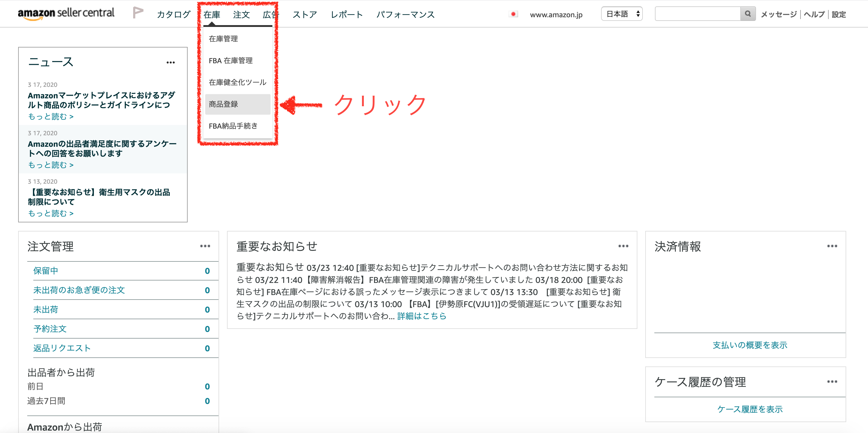Open the 注文管理 widget three-dot menu
This screenshot has height=433, width=868.
coord(205,246)
